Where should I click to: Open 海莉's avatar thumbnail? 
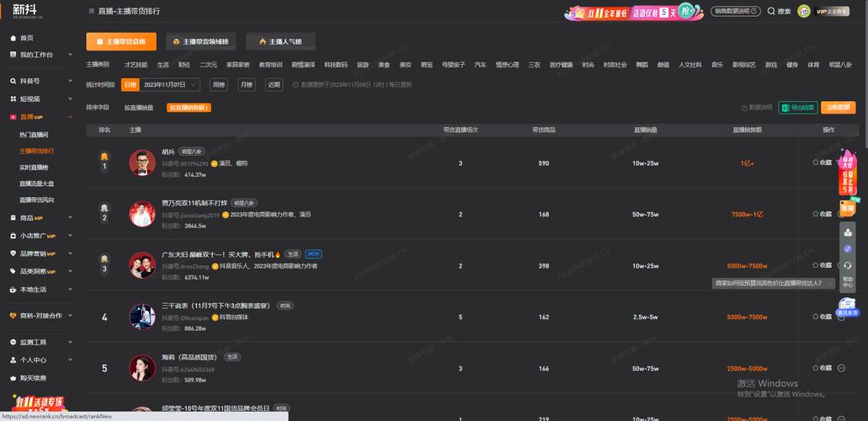coord(142,368)
